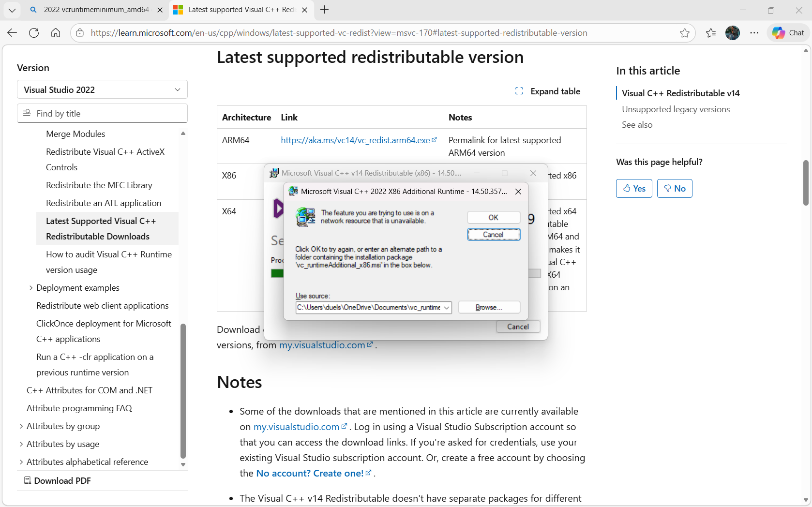Open the Visual Studio 2022 version dropdown

tap(102, 89)
